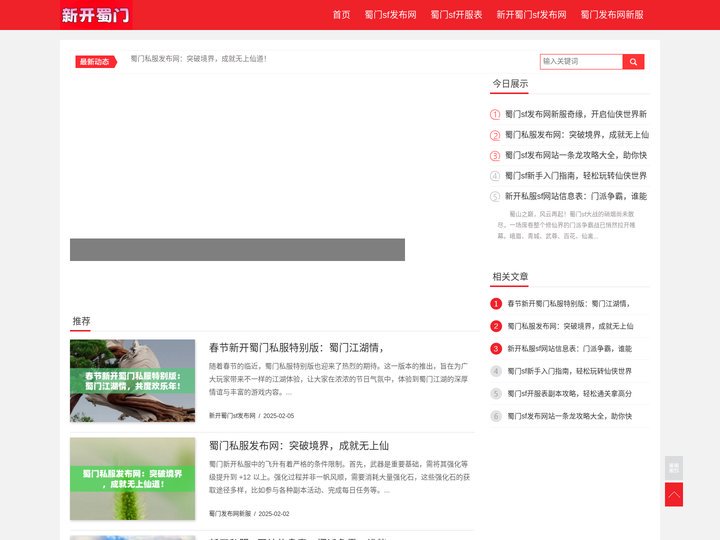Open 春节新开蜀门私服特别版 in 相关文章
Viewport: 720px width, 540px height.
(568, 304)
